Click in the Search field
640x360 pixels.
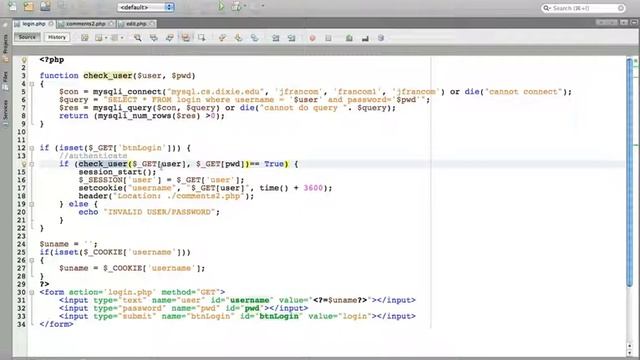584,8
